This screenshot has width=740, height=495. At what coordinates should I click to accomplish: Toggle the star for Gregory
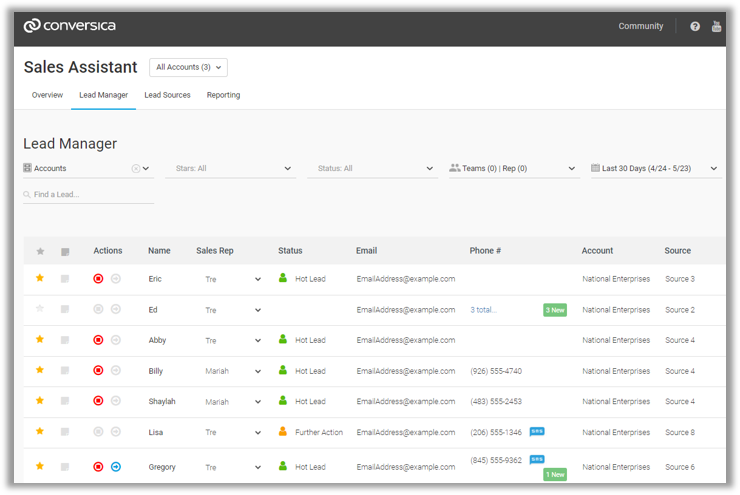pyautogui.click(x=40, y=466)
